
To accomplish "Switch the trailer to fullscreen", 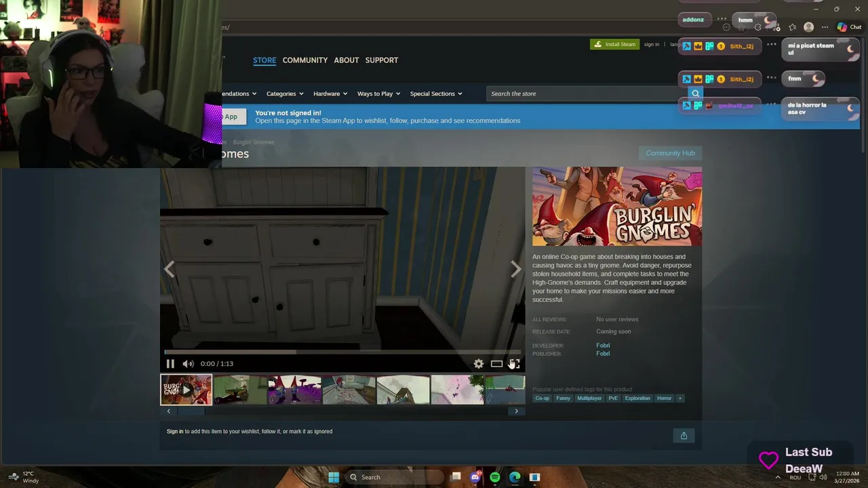I will (x=514, y=364).
